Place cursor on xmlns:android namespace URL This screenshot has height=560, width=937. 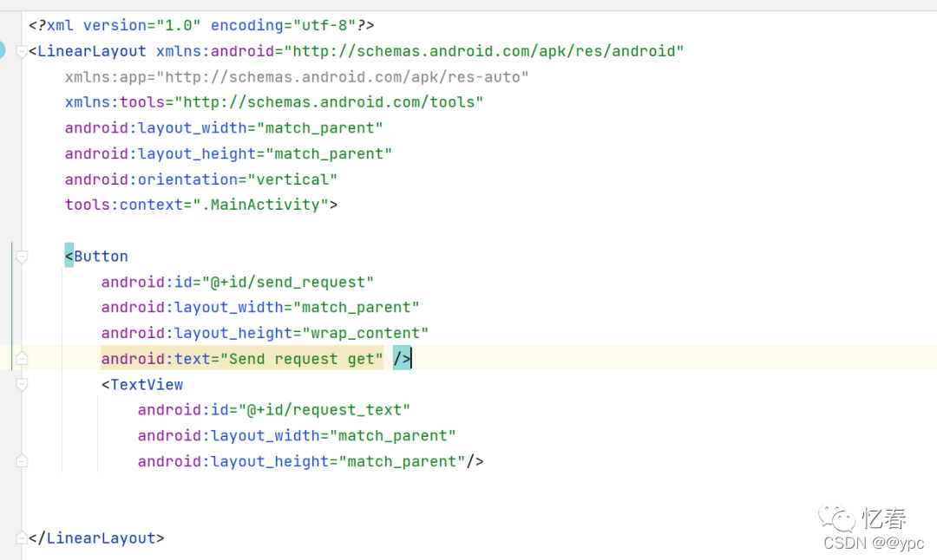coord(484,51)
